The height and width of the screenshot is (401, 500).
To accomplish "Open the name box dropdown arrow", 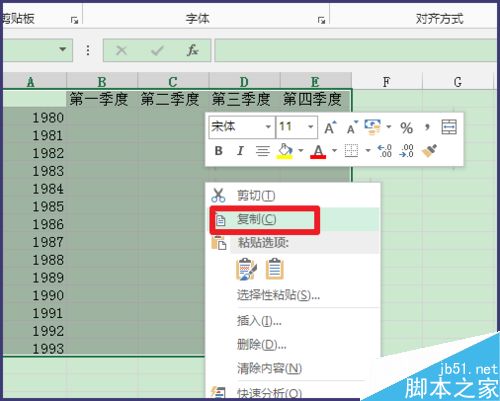I will tap(62, 50).
